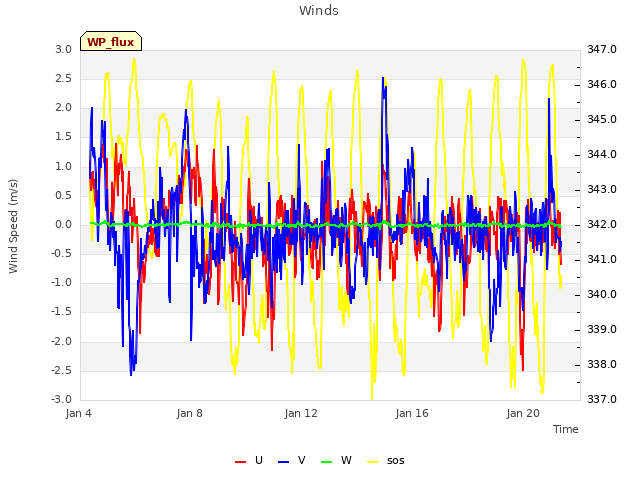Click the -3.0 left axis tick label
The height and width of the screenshot is (480, 640).
pos(62,400)
